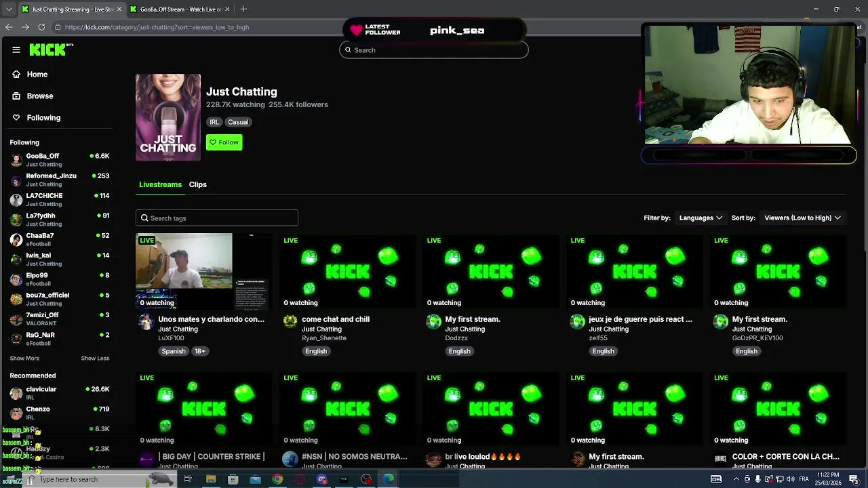
Task: Click La7fydhh channel avatar
Action: [x=16, y=220]
